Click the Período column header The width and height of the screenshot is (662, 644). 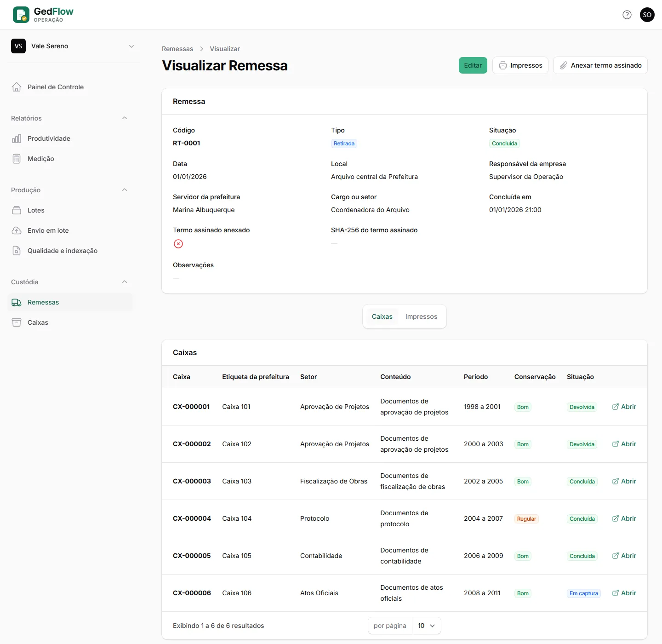tap(476, 377)
